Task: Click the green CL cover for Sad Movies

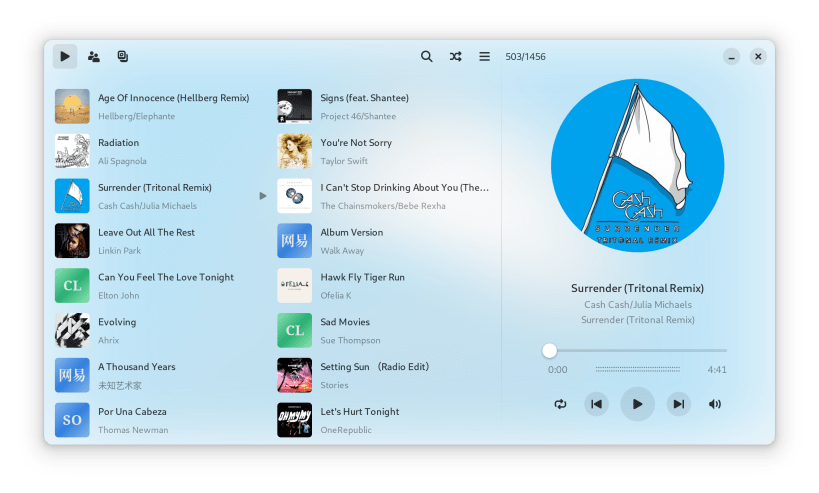Action: click(295, 331)
